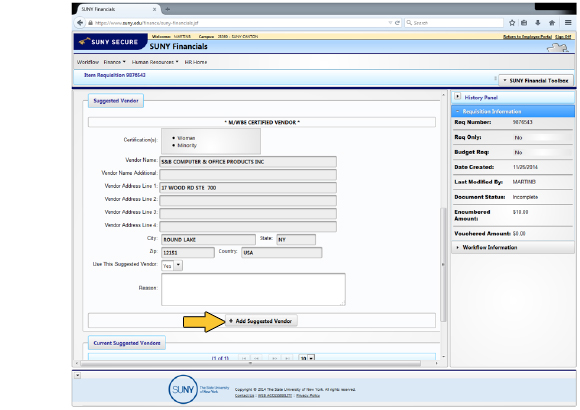Image resolution: width=580 pixels, height=410 pixels.
Task: Click the Zip field
Action: (x=188, y=253)
